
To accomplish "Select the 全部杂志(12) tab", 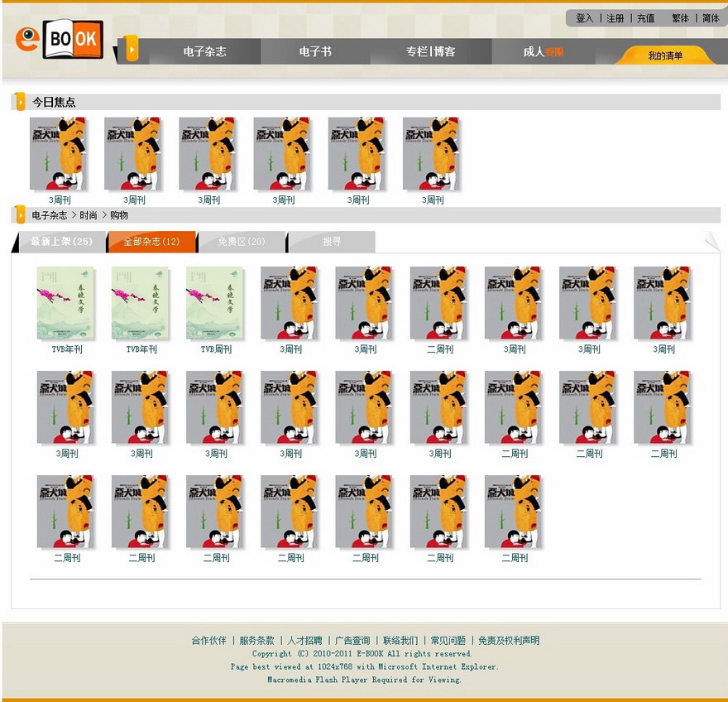I will click(x=151, y=242).
